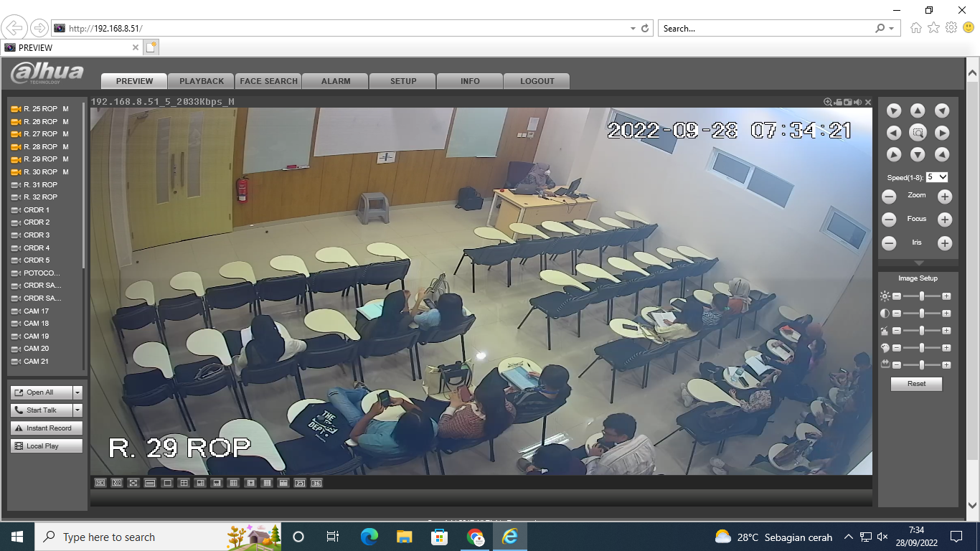Viewport: 980px width, 551px height.
Task: Select the 36-window layout
Action: click(x=316, y=483)
